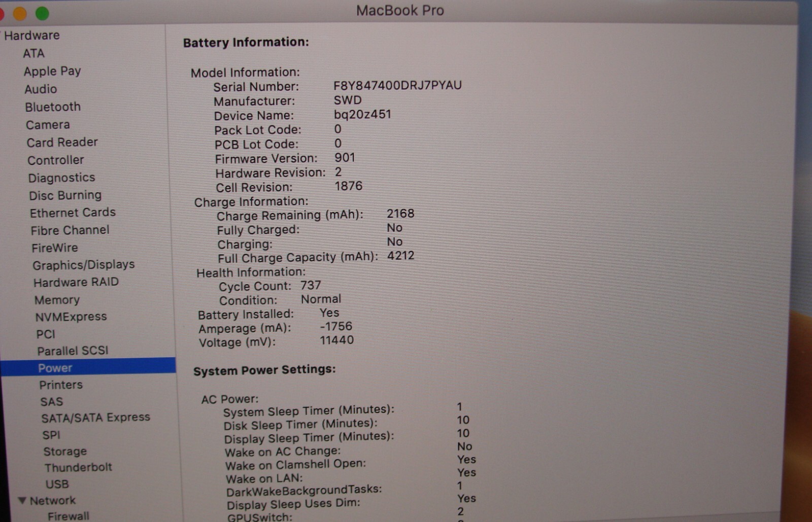This screenshot has width=812, height=522.
Task: Select ATA in the Hardware sidebar
Action: pyautogui.click(x=34, y=53)
